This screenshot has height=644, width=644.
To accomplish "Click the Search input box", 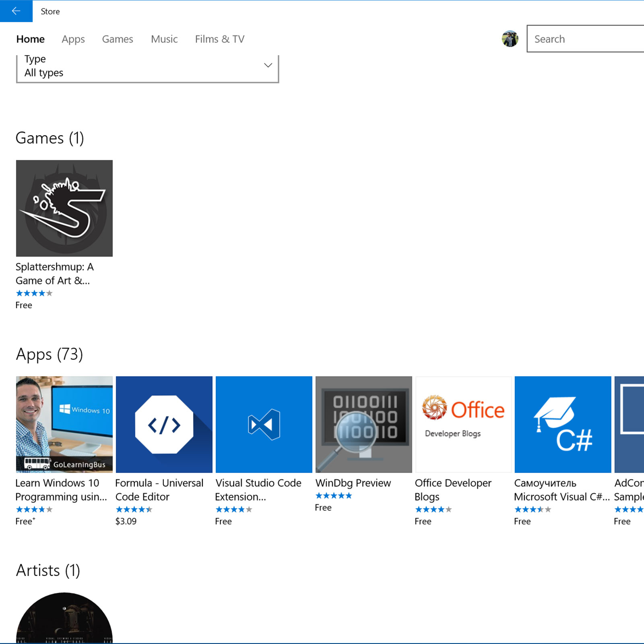I will click(x=586, y=39).
